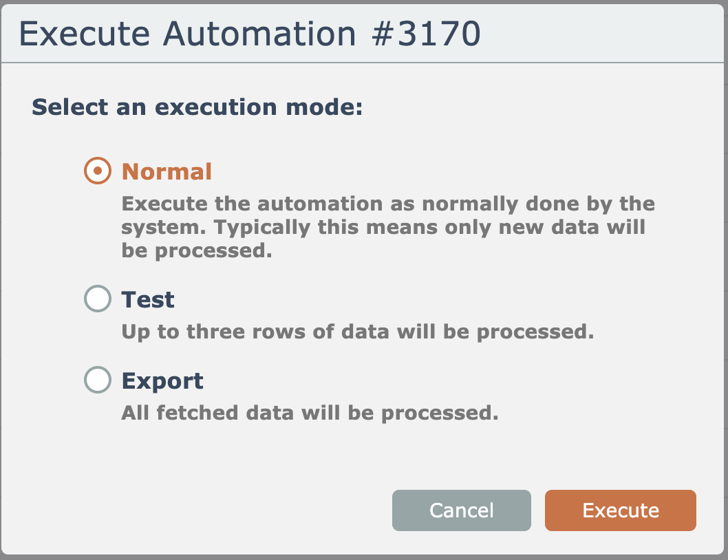Click the 'Select an execution mode:' heading
728x560 pixels.
(x=197, y=107)
